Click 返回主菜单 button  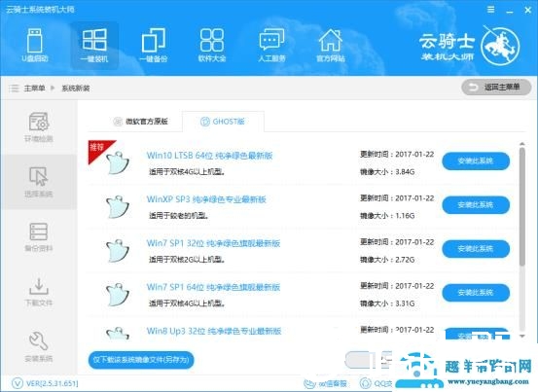pyautogui.click(x=496, y=88)
